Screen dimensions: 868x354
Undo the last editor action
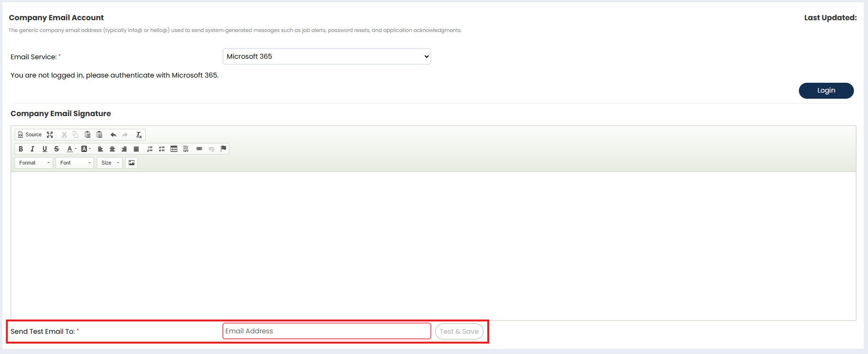113,134
